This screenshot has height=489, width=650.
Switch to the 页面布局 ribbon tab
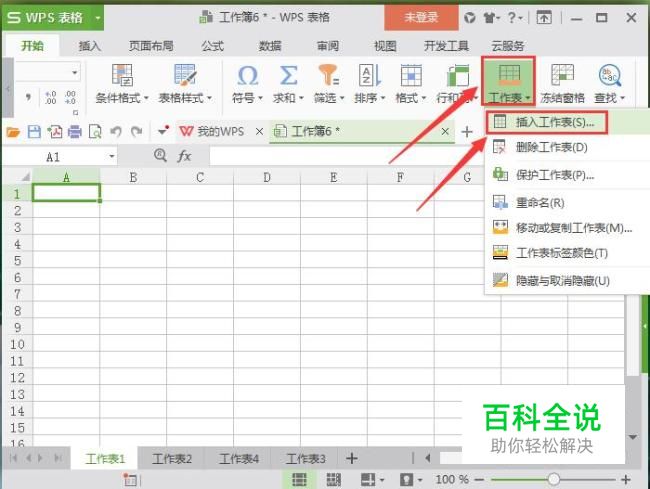[151, 46]
